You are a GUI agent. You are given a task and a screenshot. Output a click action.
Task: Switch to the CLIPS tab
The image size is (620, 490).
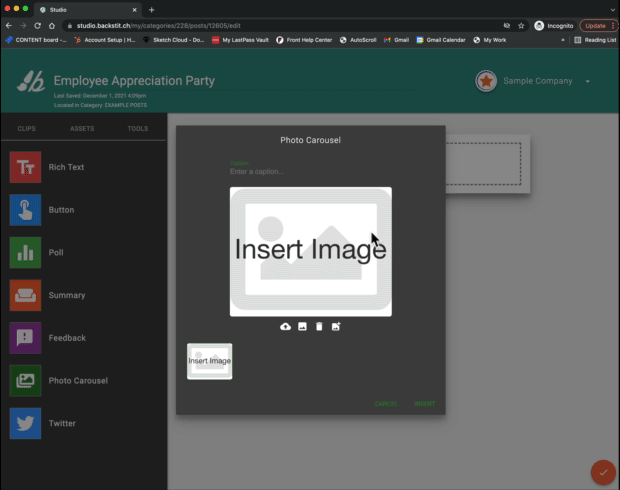coord(26,129)
